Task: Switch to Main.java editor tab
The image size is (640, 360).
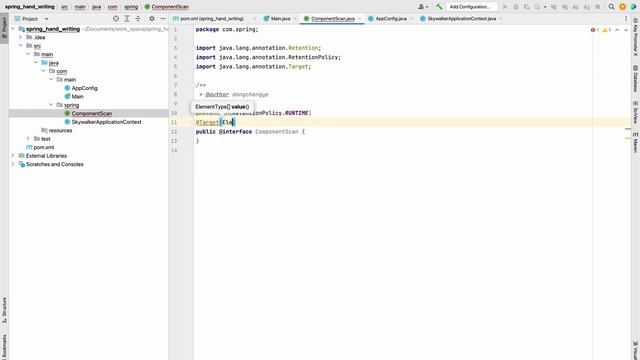Action: (280, 19)
